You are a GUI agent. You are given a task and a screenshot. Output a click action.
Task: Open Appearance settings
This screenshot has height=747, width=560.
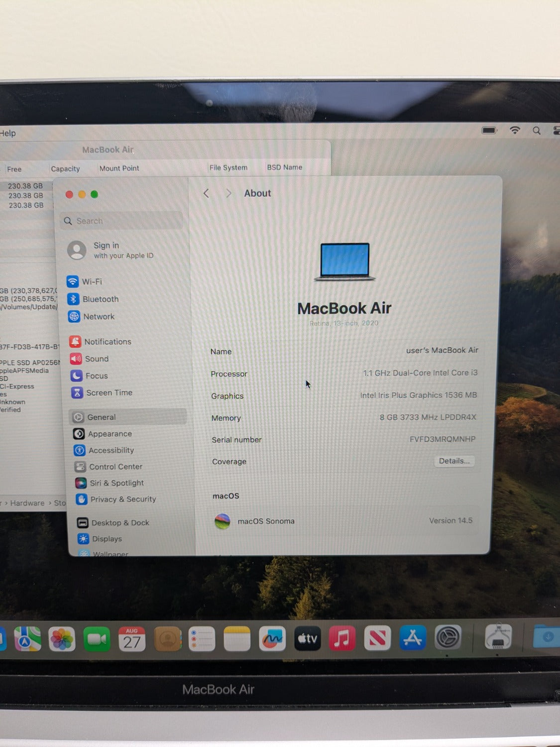point(103,434)
